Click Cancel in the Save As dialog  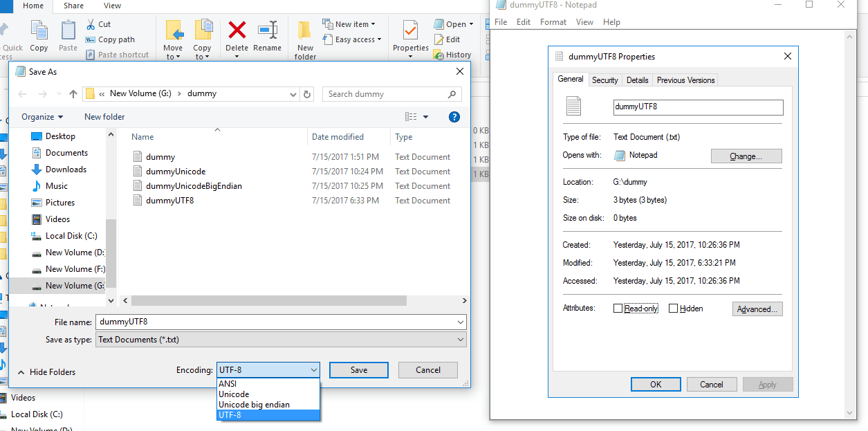[428, 370]
